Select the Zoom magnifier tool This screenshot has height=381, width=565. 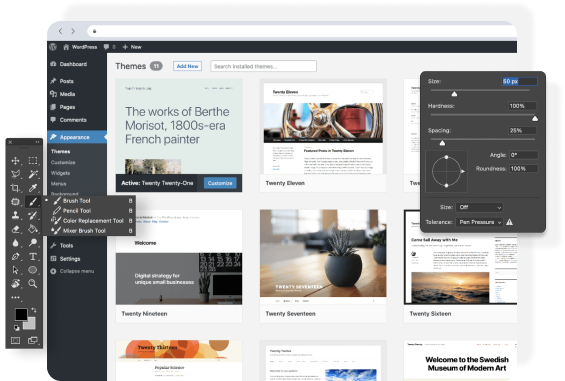pos(33,284)
